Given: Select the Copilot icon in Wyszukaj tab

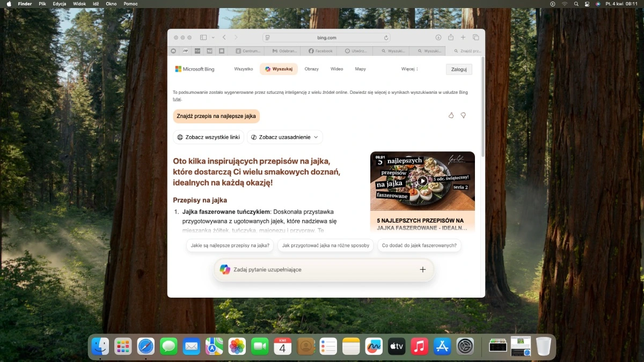Looking at the screenshot, I should [269, 69].
